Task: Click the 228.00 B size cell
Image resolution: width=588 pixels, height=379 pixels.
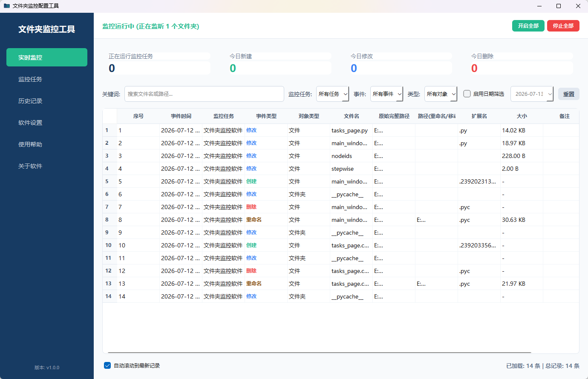Action: pos(522,156)
